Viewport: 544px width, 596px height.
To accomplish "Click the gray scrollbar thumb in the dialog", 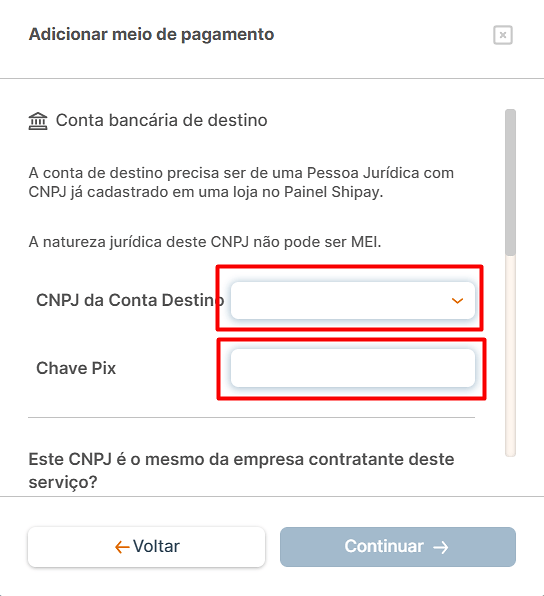I will coord(511,182).
